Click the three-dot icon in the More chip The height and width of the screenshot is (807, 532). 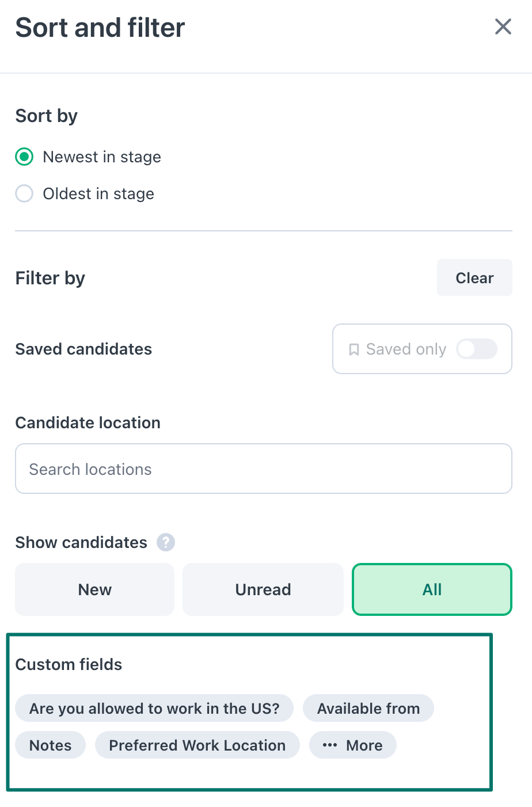click(x=330, y=745)
